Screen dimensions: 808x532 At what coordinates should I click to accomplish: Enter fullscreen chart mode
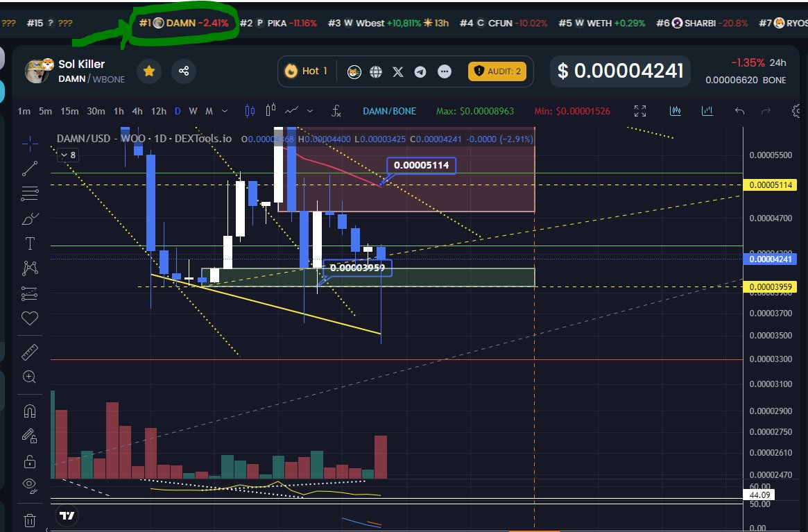tap(640, 111)
